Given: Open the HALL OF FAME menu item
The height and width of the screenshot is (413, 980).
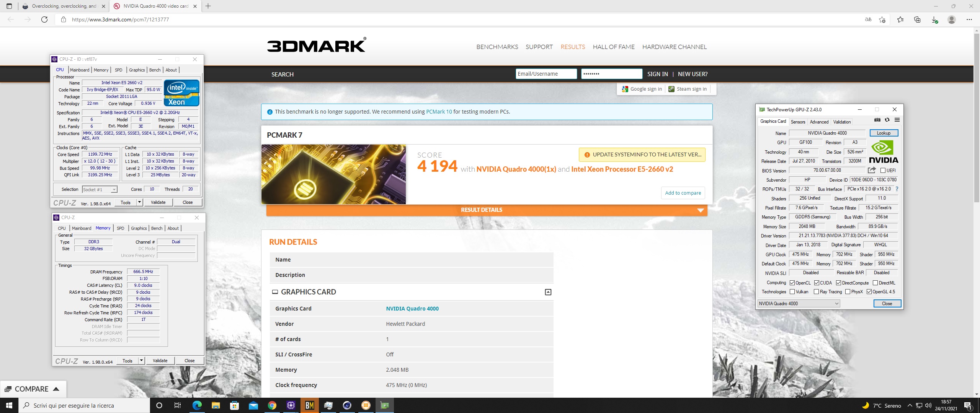Looking at the screenshot, I should click(x=614, y=47).
